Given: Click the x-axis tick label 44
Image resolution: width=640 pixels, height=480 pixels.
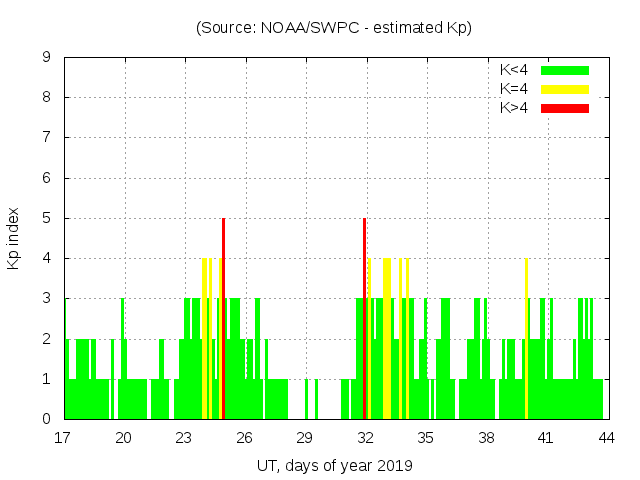Looking at the screenshot, I should tap(605, 437).
